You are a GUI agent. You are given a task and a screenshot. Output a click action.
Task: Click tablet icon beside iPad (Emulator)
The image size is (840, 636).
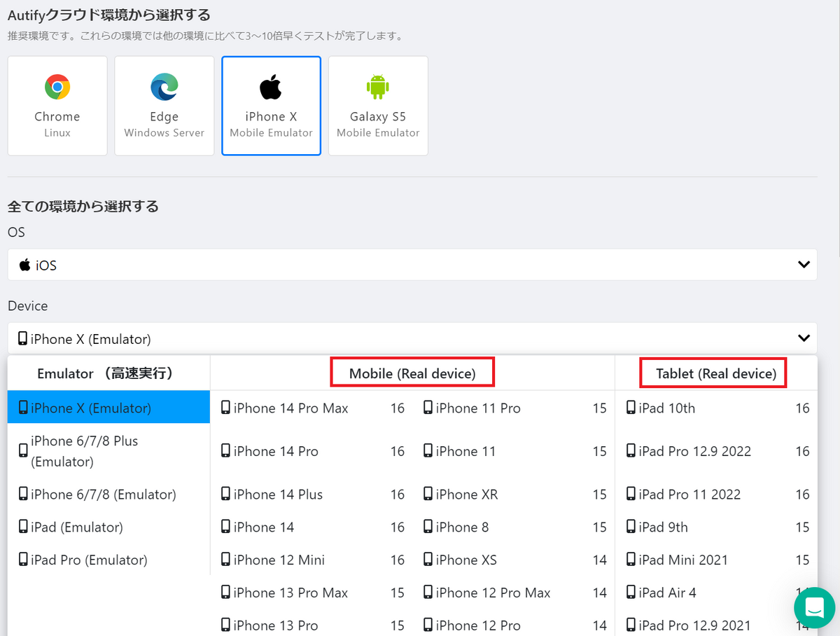(x=23, y=527)
